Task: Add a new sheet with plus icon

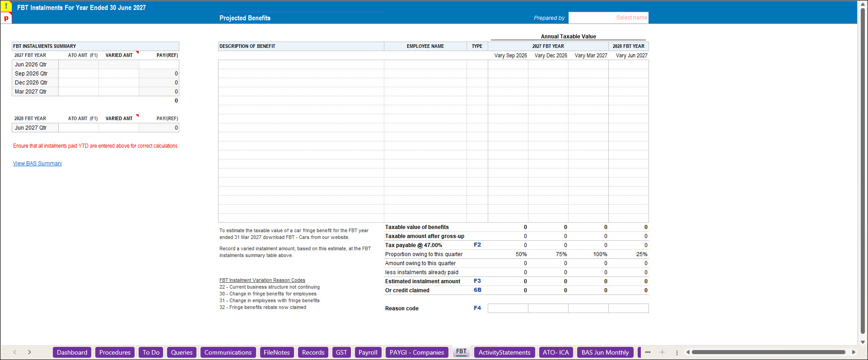Action: click(662, 352)
